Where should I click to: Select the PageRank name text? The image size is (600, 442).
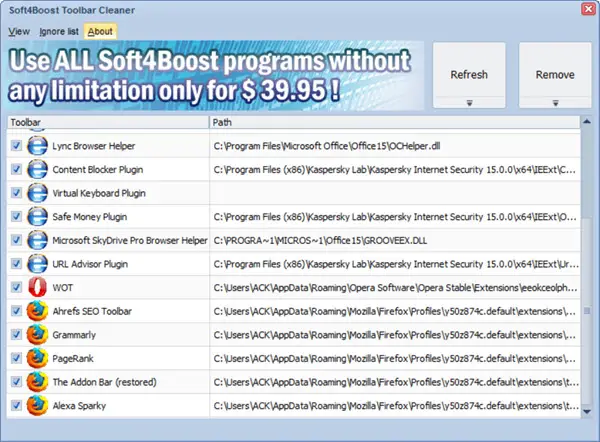73,359
